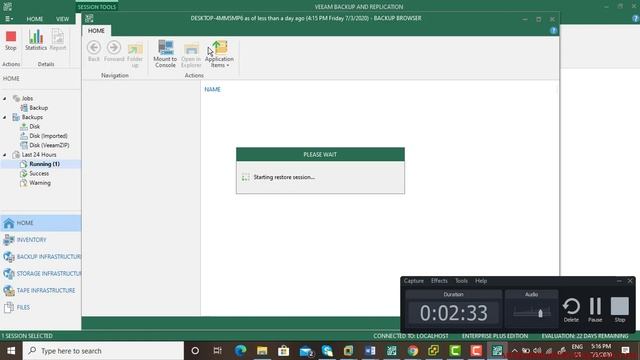Screen dimensions: 640x360
Task: Click Mount to Console
Action: (x=165, y=54)
